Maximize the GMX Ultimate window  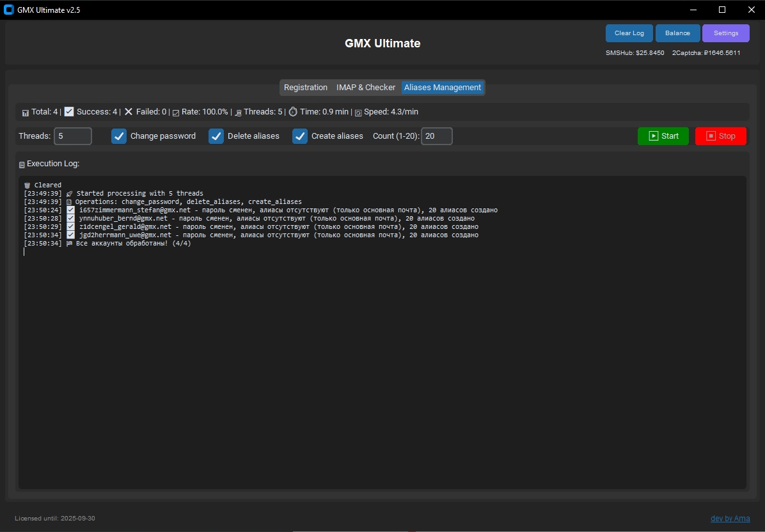(x=722, y=10)
